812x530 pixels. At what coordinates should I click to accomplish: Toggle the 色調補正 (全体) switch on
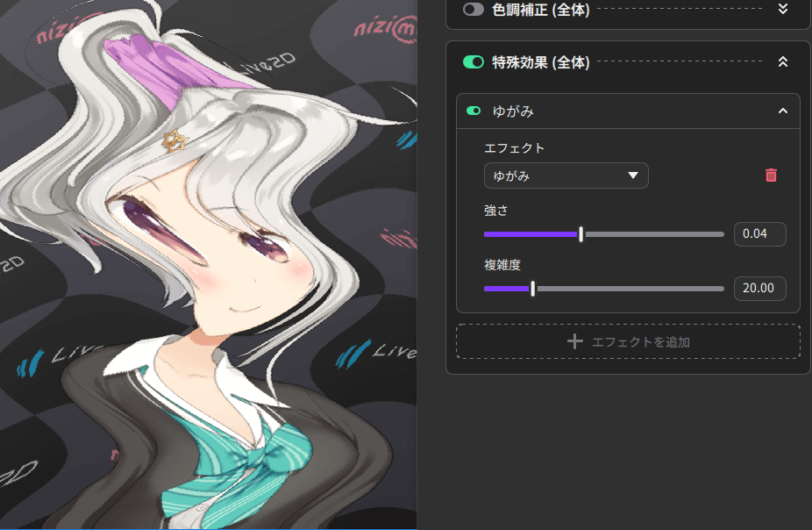(474, 9)
